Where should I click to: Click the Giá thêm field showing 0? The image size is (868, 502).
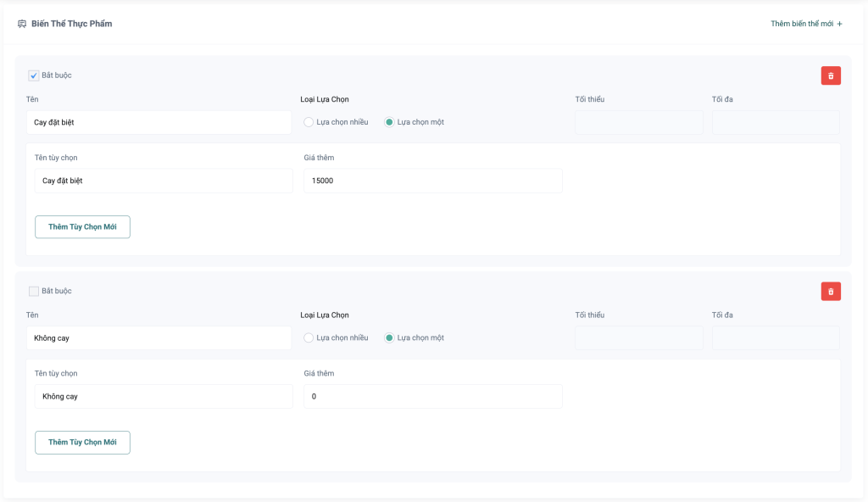pos(432,396)
